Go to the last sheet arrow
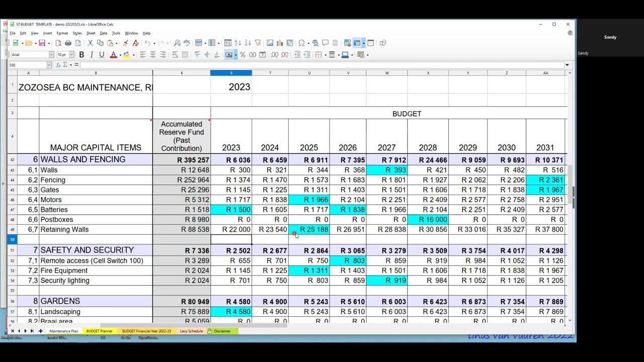 [32, 331]
